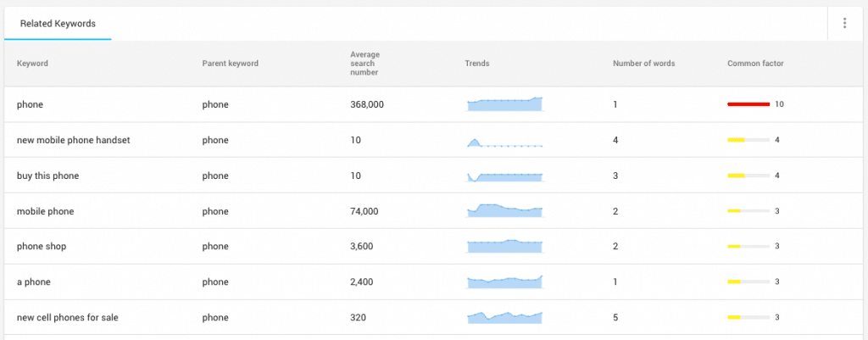Open the three-dot options menu

(844, 24)
